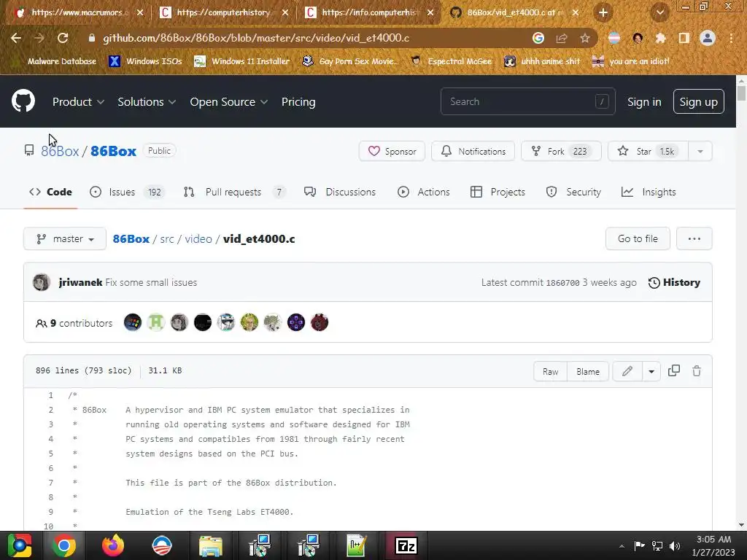Switch to the computerhistory browser tab
The image size is (747, 560).
pos(224,12)
